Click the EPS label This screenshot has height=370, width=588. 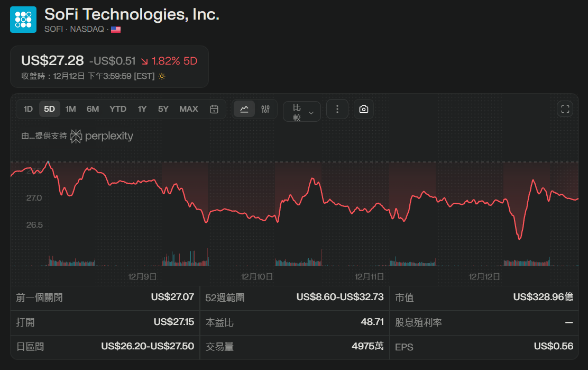pyautogui.click(x=404, y=347)
